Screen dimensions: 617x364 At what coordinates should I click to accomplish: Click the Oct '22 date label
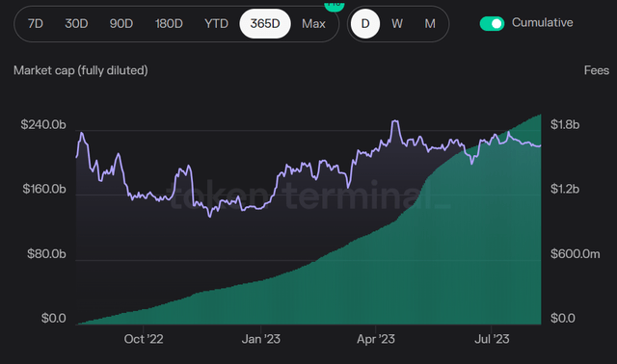coord(144,339)
